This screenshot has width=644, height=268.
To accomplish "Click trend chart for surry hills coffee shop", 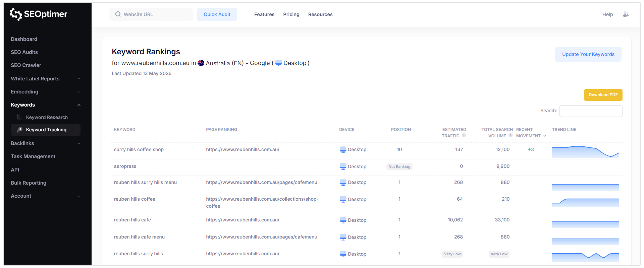I will pyautogui.click(x=586, y=152).
